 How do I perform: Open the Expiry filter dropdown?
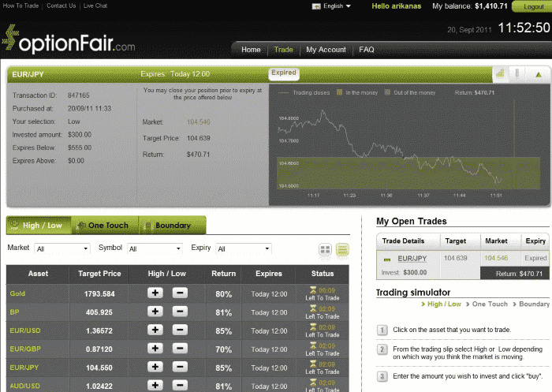pyautogui.click(x=243, y=249)
